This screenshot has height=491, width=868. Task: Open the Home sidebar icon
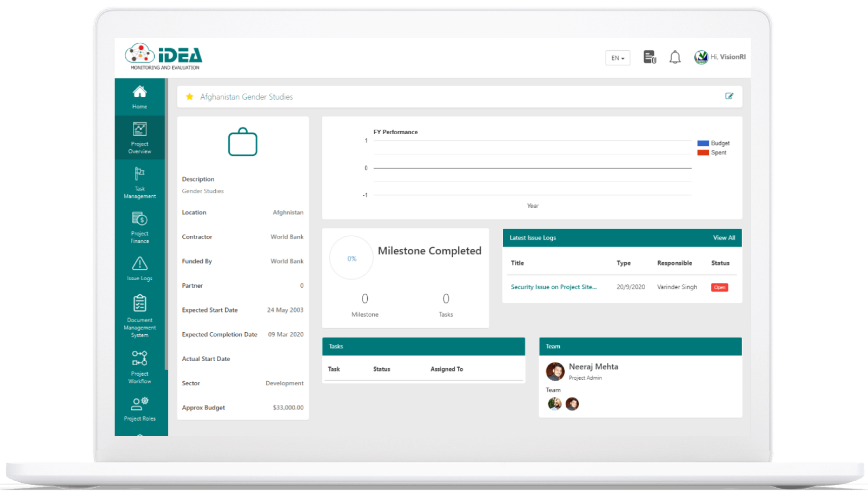pyautogui.click(x=140, y=97)
